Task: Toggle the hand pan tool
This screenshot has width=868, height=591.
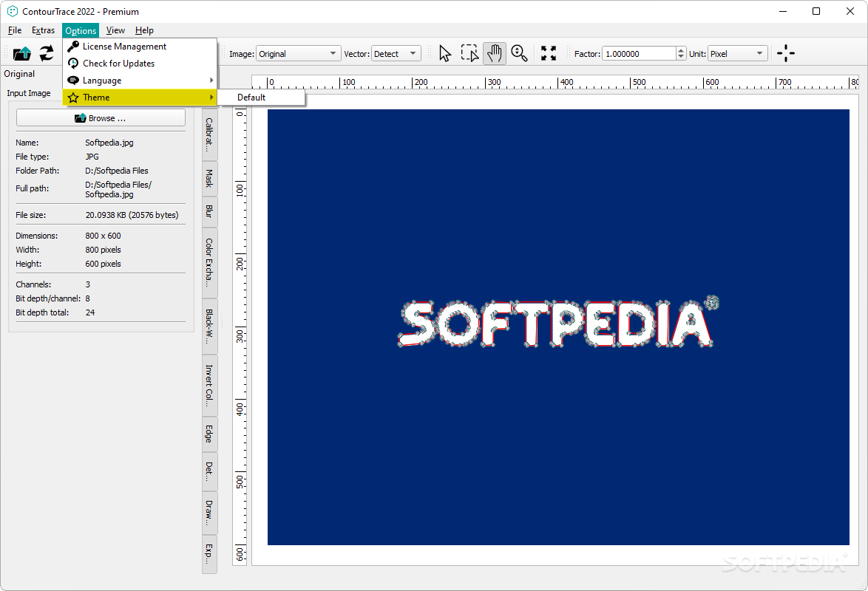Action: coord(495,54)
